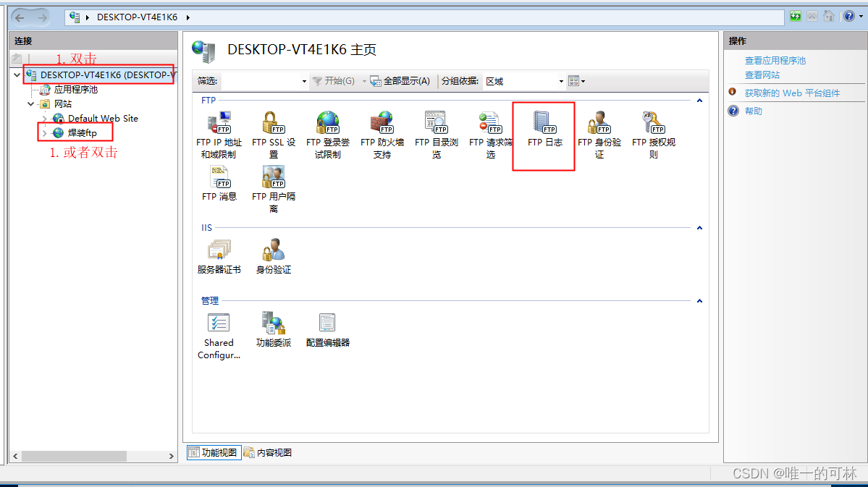
Task: Open breadcrumb arrow after DESKTOP-VT4E1K6
Action: click(x=188, y=17)
